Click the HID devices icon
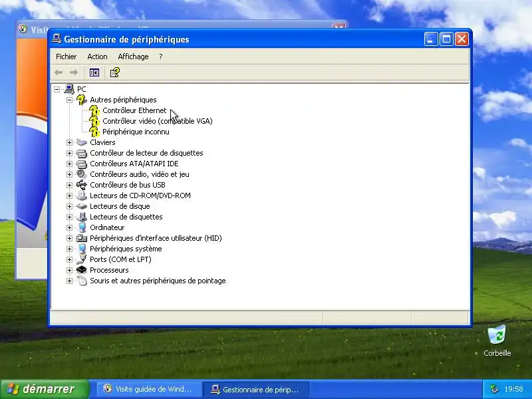The width and height of the screenshot is (532, 399). pyautogui.click(x=82, y=238)
